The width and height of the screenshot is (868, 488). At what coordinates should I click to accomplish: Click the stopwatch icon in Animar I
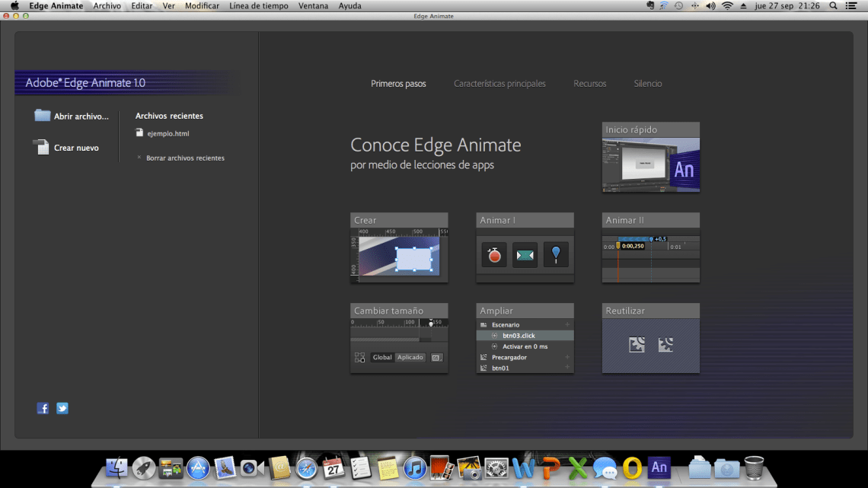click(x=494, y=256)
